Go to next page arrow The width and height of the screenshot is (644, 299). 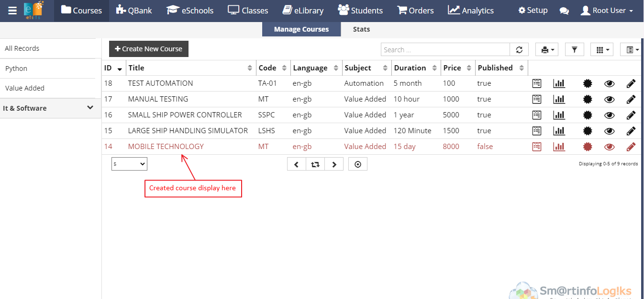[334, 164]
